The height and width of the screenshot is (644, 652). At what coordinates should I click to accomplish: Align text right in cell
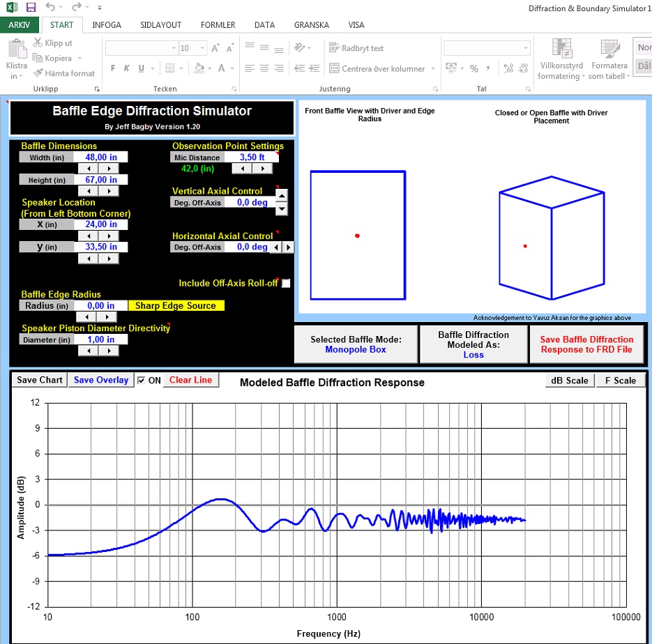[x=279, y=68]
